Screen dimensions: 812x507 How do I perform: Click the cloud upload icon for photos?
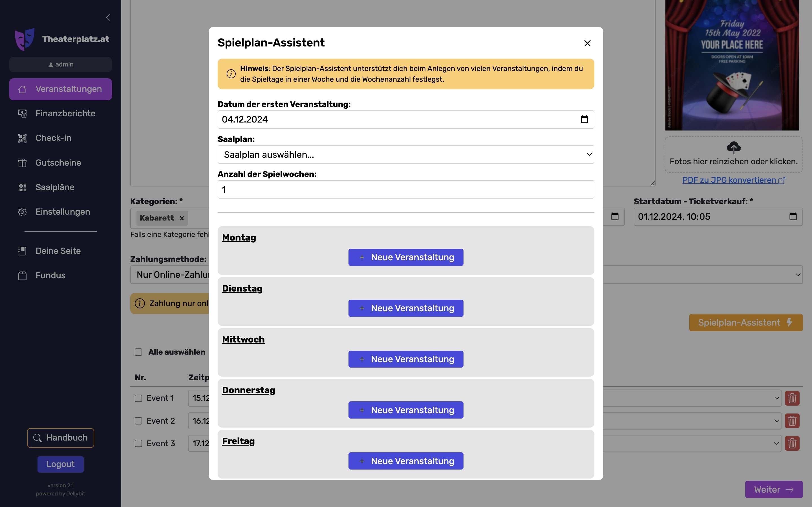[734, 148]
